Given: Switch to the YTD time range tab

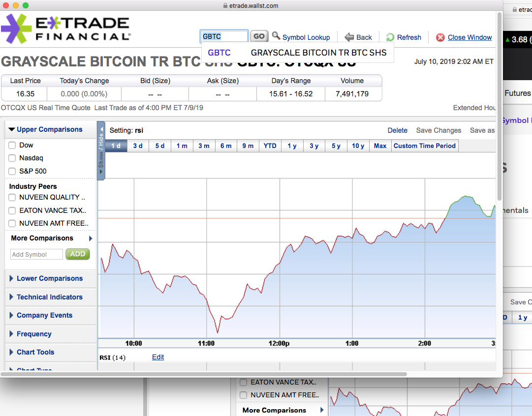Looking at the screenshot, I should click(x=270, y=146).
